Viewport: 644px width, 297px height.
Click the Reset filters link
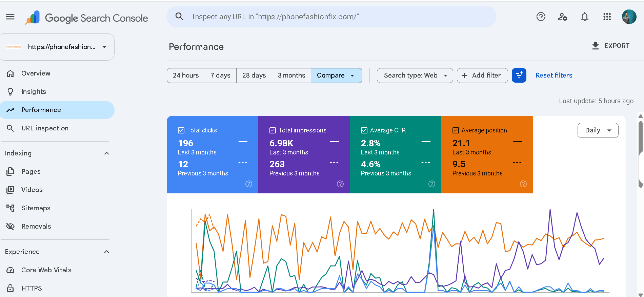pyautogui.click(x=554, y=75)
